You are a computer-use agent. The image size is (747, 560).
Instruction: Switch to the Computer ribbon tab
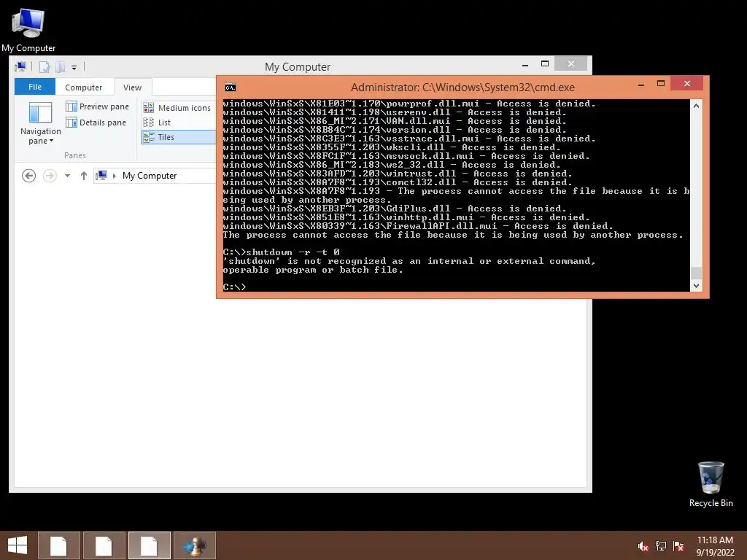(83, 87)
